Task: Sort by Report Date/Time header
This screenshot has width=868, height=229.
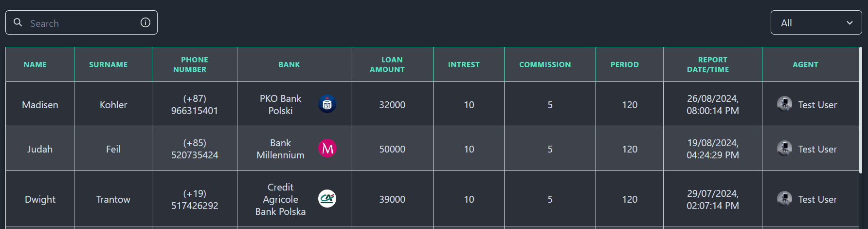Action: [713, 64]
